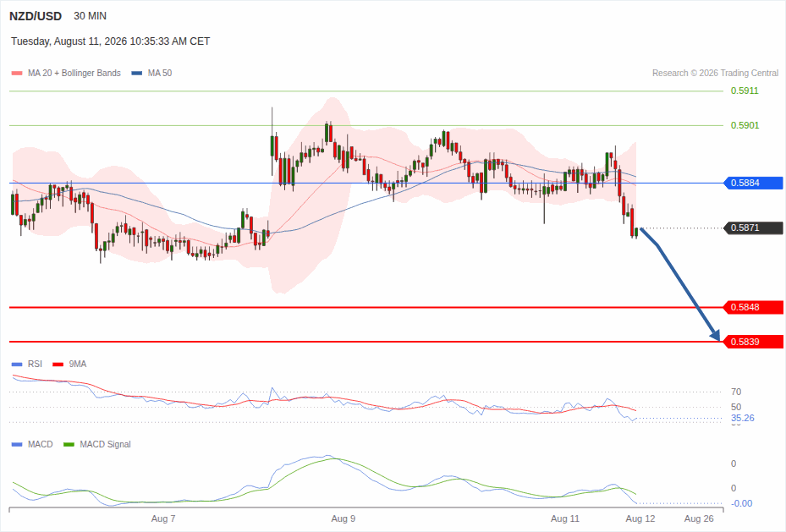This screenshot has width=786, height=532.
Task: Click the MACD Signal legend color swatch
Action: [69, 444]
